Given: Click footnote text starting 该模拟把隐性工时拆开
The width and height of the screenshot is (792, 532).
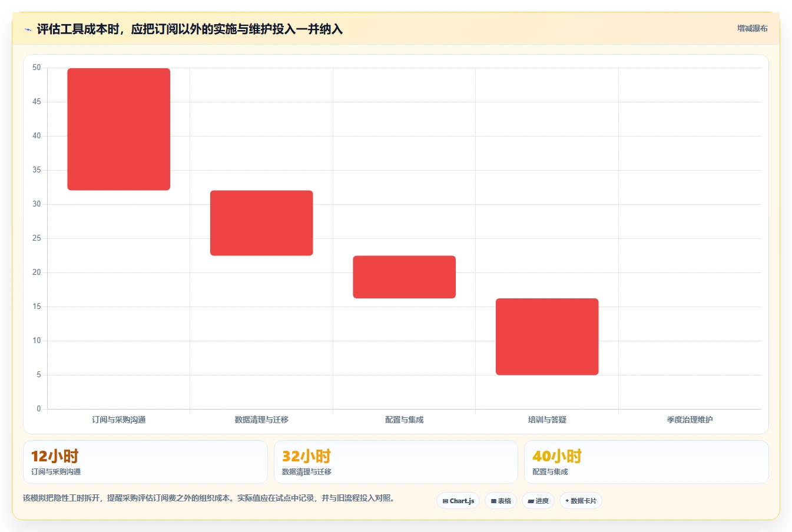Looking at the screenshot, I should tap(208, 498).
